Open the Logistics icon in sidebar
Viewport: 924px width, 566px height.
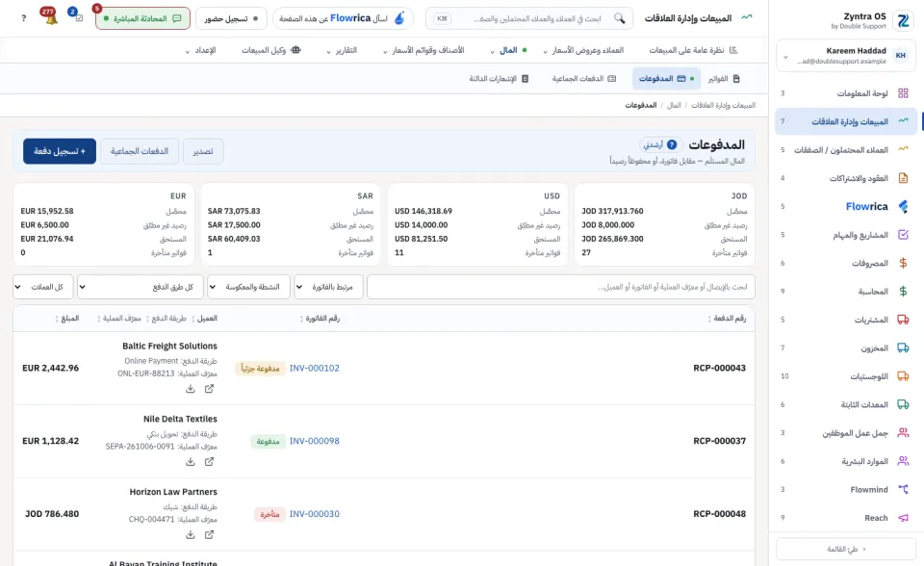903,376
